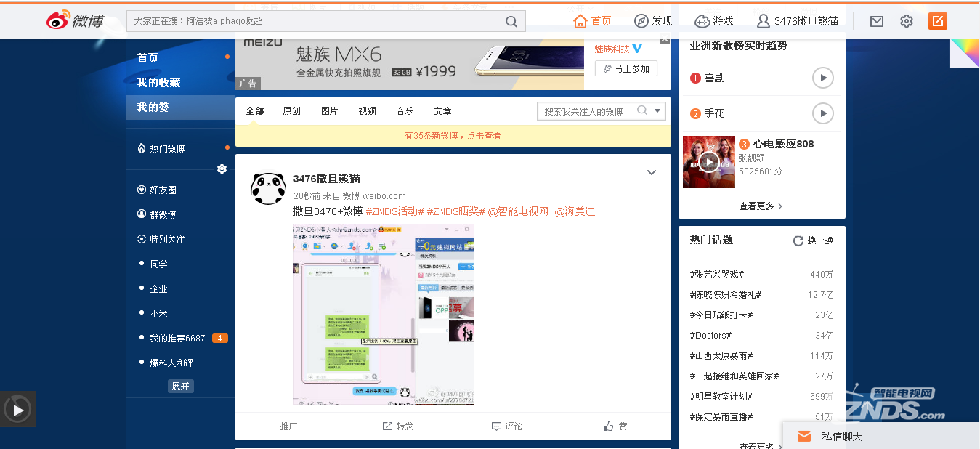Click the top Weibo search box
The image size is (980, 449).
pyautogui.click(x=325, y=21)
